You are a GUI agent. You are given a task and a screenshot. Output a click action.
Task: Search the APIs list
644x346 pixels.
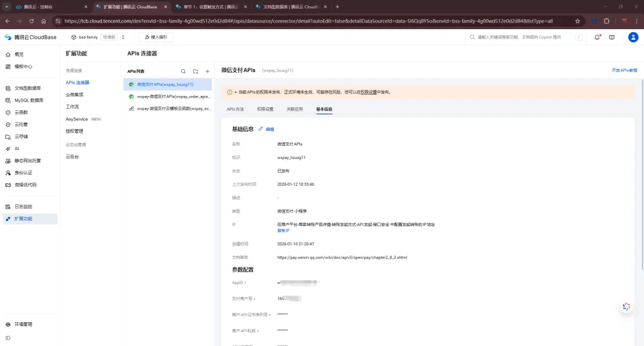coord(183,71)
